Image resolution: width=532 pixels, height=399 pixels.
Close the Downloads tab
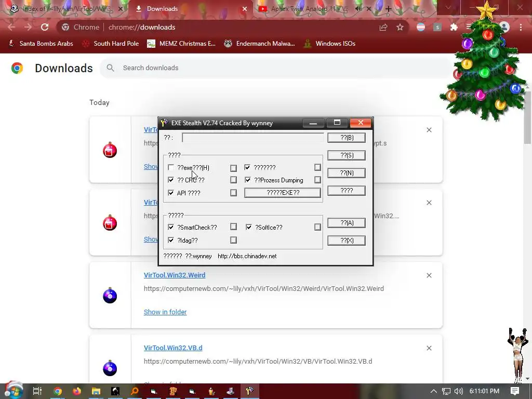pos(245,9)
